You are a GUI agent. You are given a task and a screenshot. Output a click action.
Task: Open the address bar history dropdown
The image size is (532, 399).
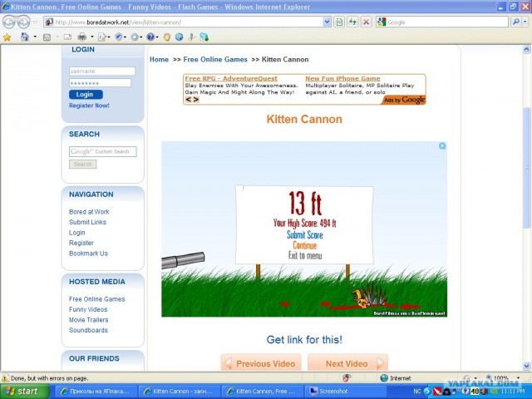pos(327,22)
